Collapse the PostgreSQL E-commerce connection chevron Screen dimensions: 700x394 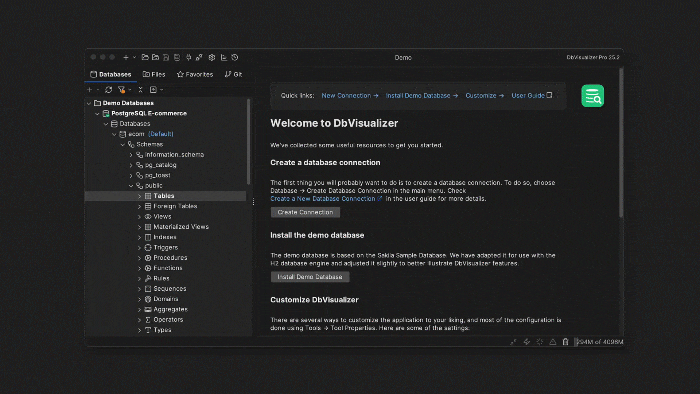(x=97, y=113)
